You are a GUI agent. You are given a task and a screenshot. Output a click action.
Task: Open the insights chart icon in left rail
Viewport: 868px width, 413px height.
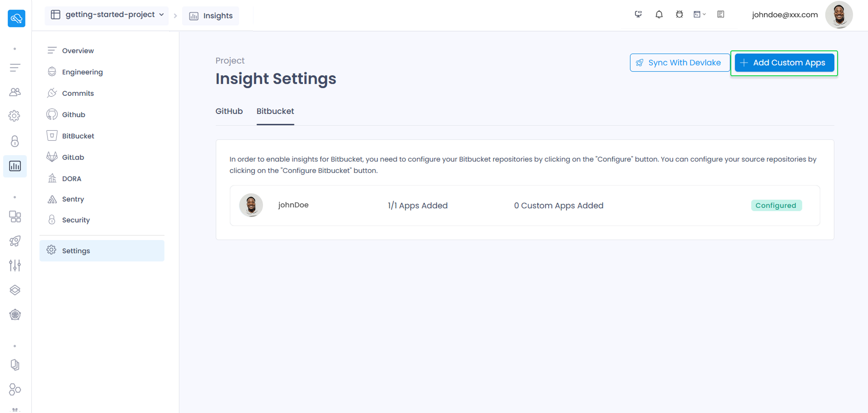pos(15,166)
